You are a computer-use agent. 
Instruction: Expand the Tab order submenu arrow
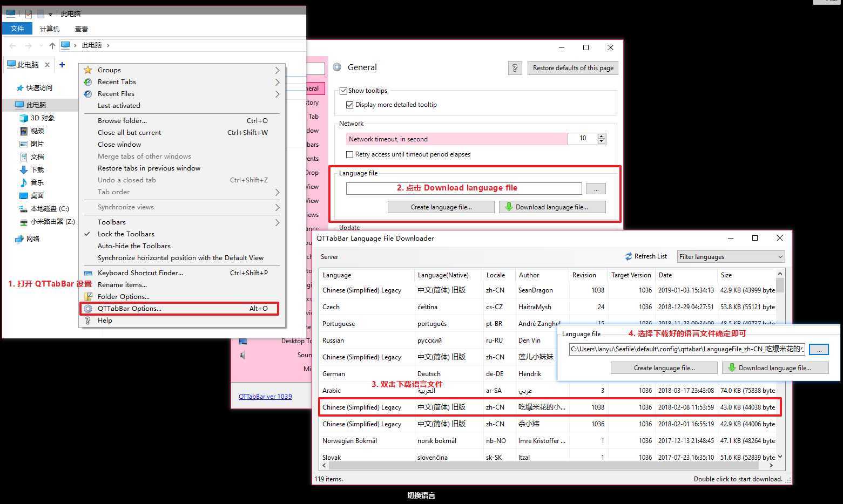pyautogui.click(x=277, y=192)
